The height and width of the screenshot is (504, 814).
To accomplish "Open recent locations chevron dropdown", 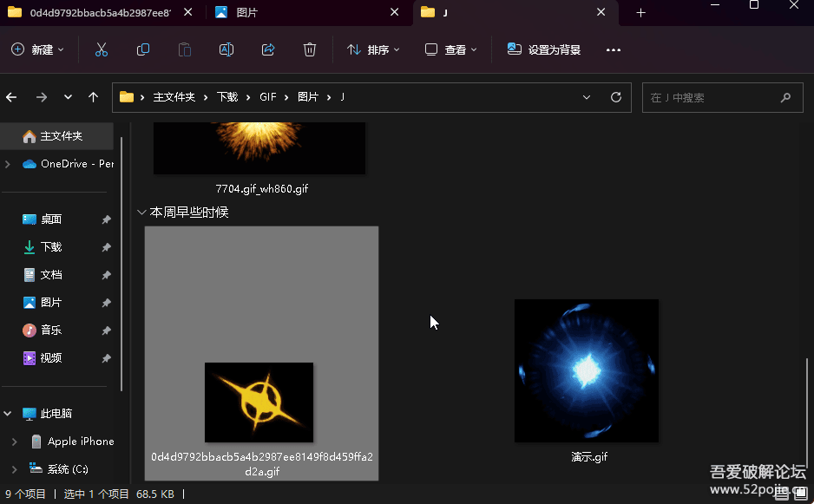I will [x=68, y=97].
